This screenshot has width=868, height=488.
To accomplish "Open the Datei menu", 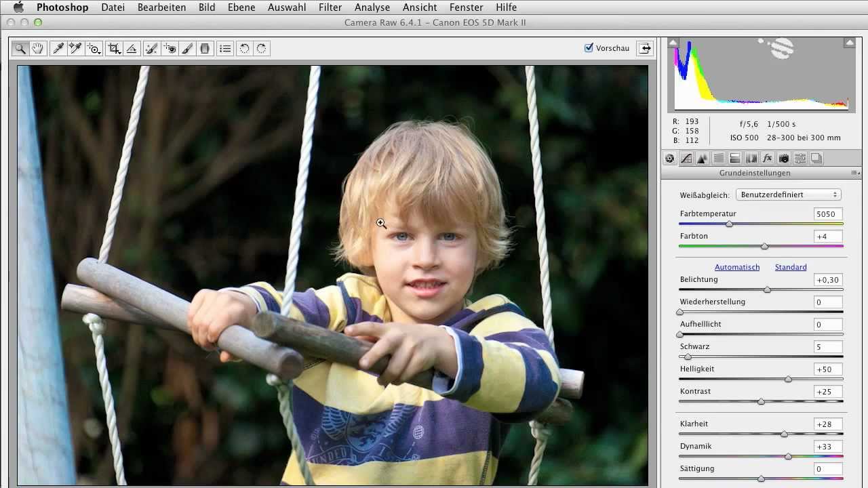I will click(113, 7).
